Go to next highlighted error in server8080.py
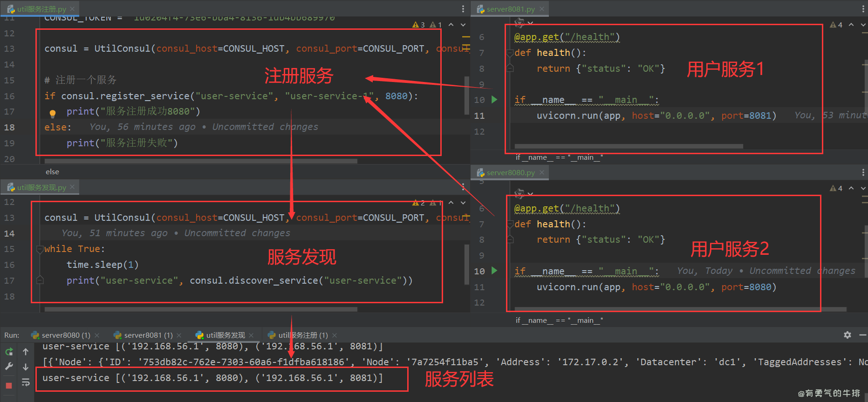Screen dimensions: 868x402 tap(863, 188)
